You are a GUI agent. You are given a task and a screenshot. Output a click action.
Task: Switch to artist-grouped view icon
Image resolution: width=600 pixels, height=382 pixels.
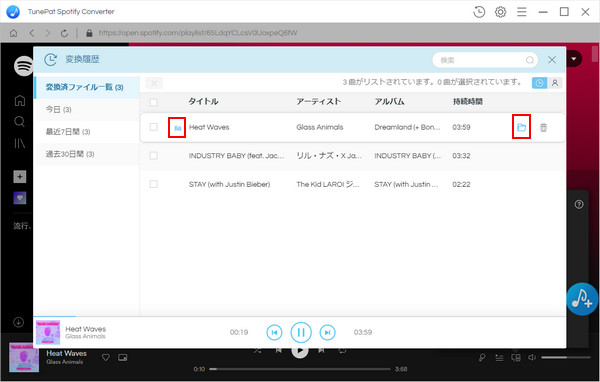point(554,83)
